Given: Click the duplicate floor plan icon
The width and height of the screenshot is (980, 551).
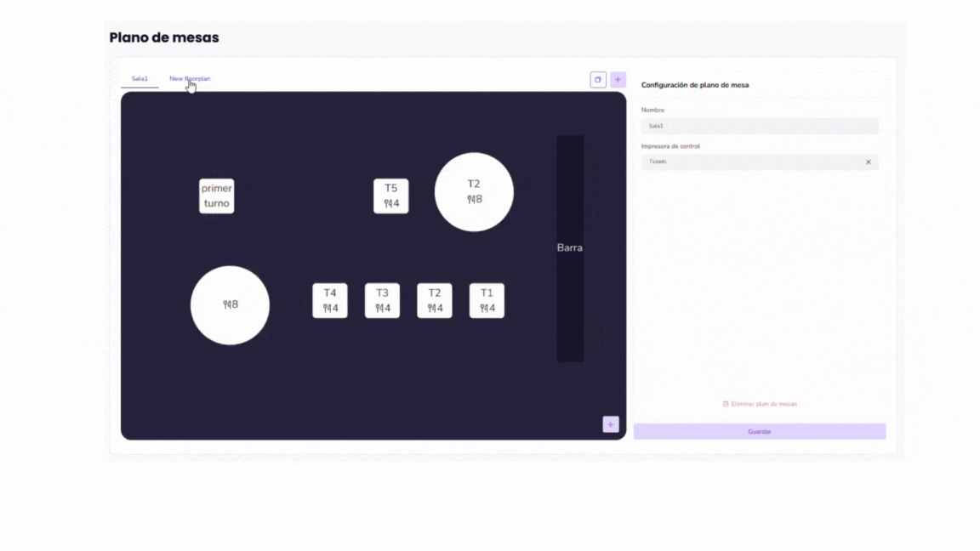Looking at the screenshot, I should [x=598, y=80].
